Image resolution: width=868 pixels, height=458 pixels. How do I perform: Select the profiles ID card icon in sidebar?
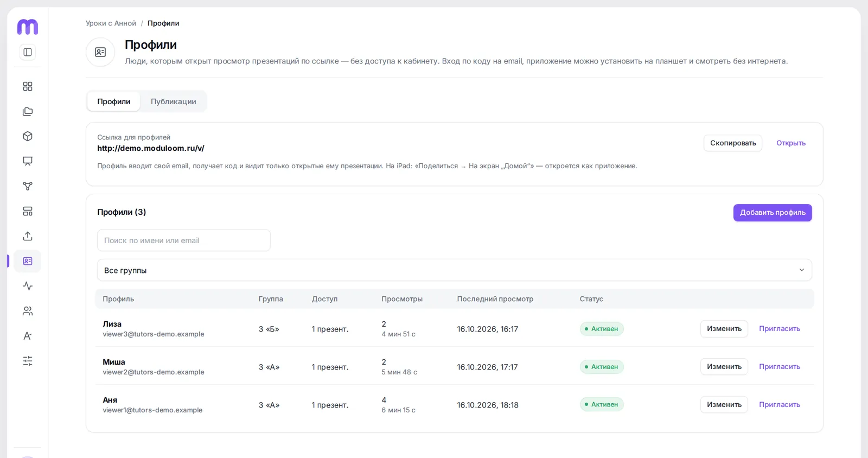pos(28,261)
